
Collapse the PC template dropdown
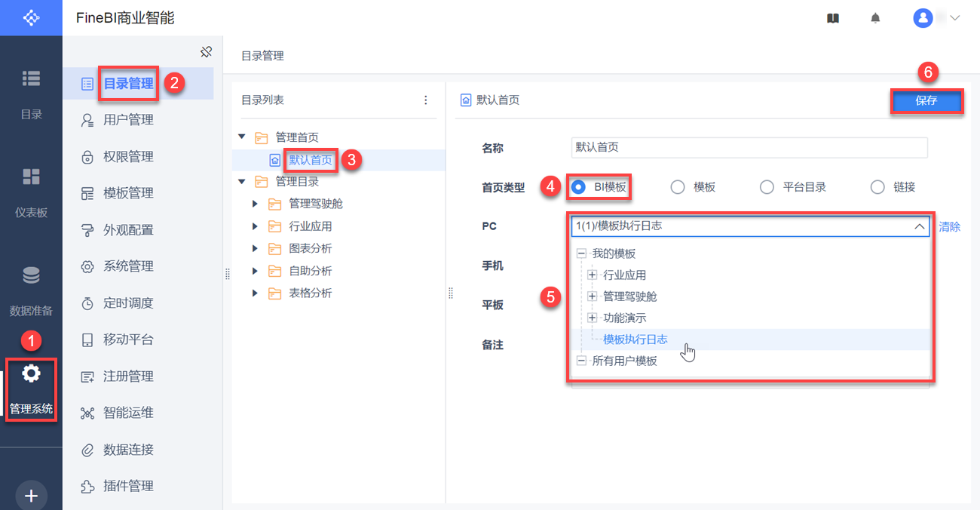919,226
